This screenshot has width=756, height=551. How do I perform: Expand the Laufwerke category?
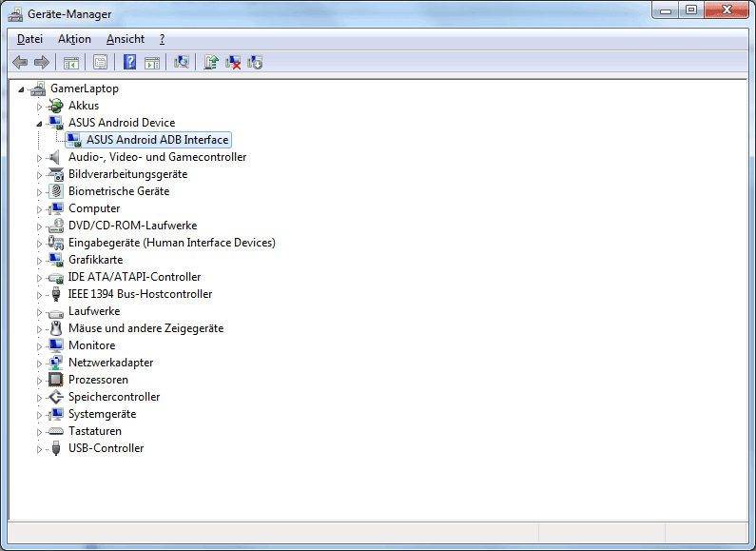point(39,312)
